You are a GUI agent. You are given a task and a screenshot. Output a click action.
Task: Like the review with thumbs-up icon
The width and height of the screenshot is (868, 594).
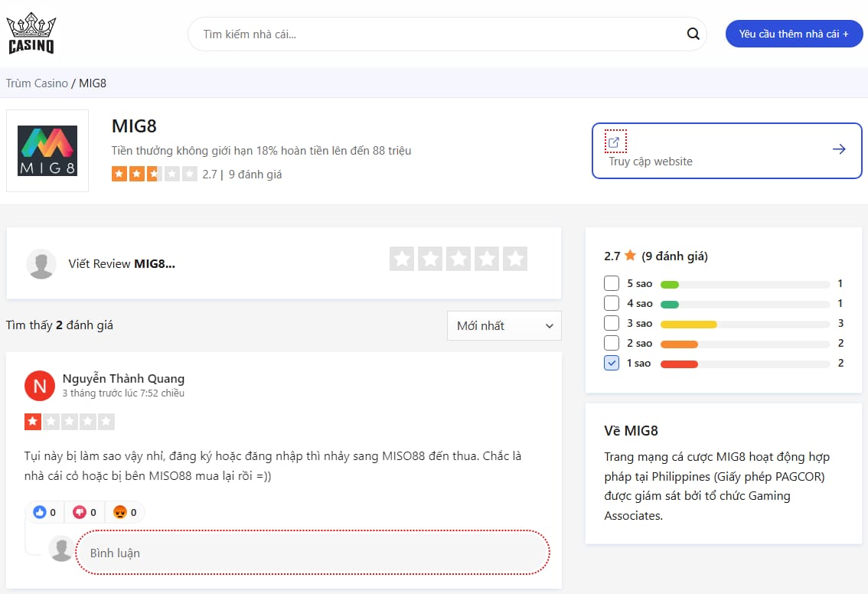40,512
